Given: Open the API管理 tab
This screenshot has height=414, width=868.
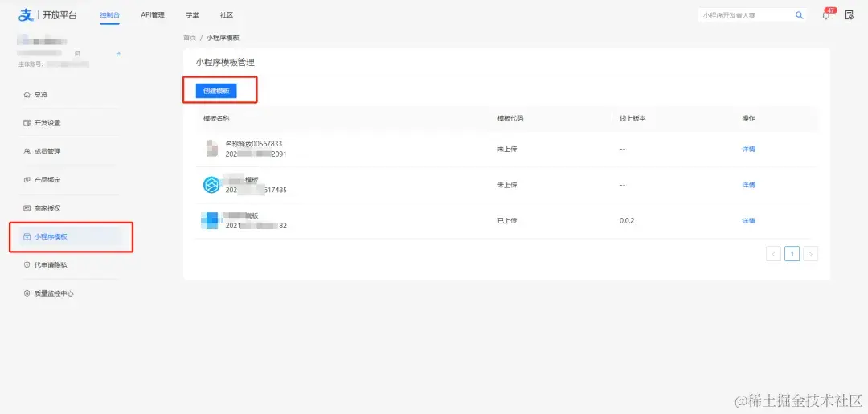Looking at the screenshot, I should (153, 15).
